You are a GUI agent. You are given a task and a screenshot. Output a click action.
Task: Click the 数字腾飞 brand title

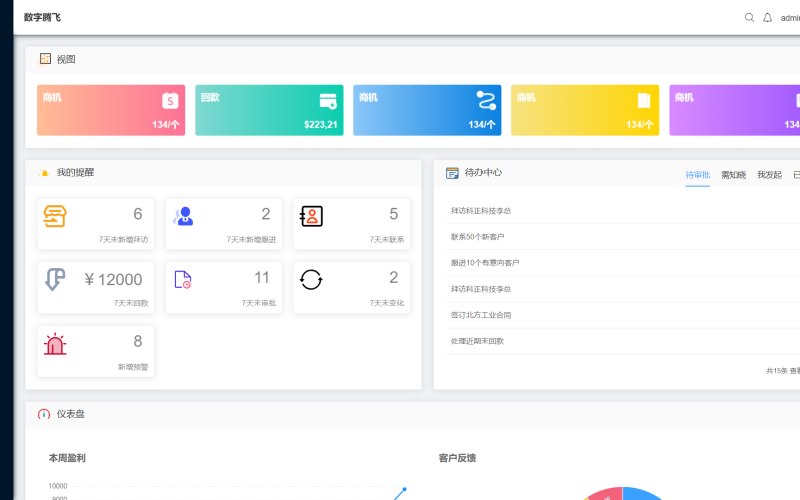coord(42,17)
